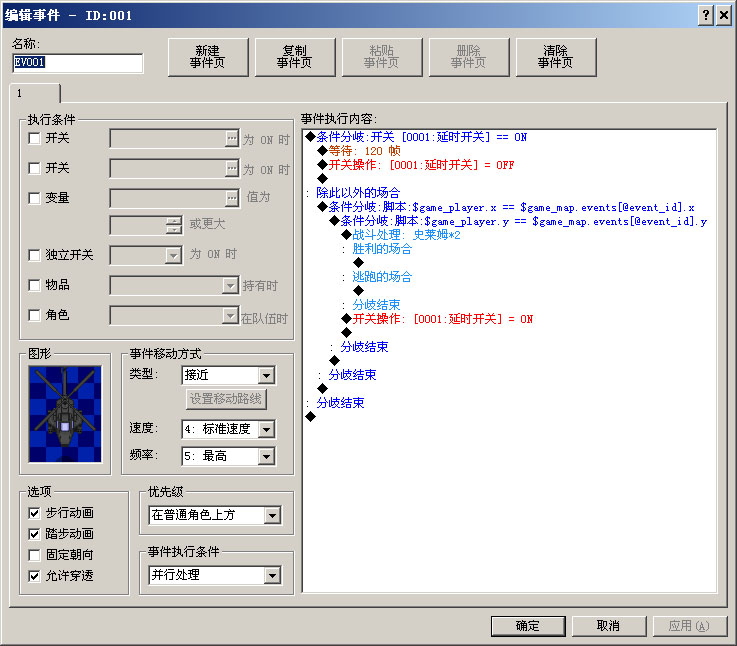Click the 设置移动路线 button
Image resolution: width=737 pixels, height=646 pixels.
point(226,399)
